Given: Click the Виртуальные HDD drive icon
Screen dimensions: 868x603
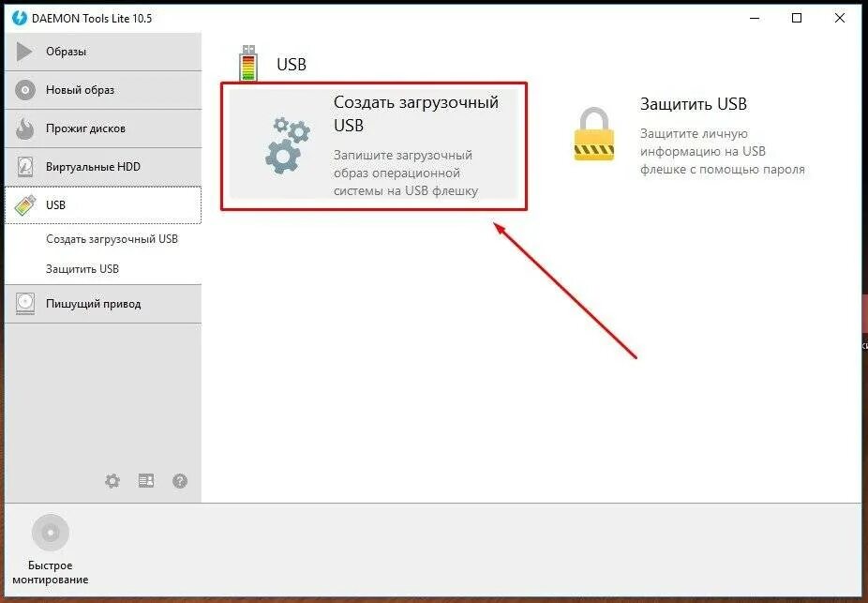Looking at the screenshot, I should 25,167.
